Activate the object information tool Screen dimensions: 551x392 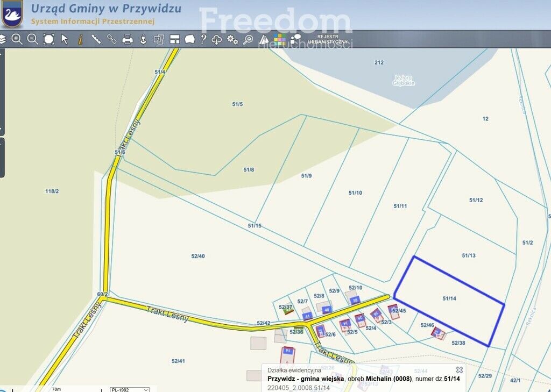pos(80,39)
